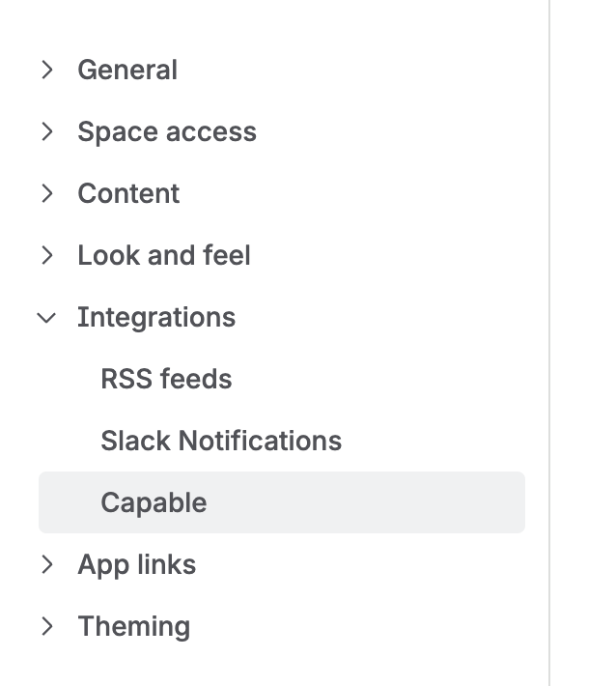Click the App links chevron arrow
The width and height of the screenshot is (616, 686).
(46, 564)
